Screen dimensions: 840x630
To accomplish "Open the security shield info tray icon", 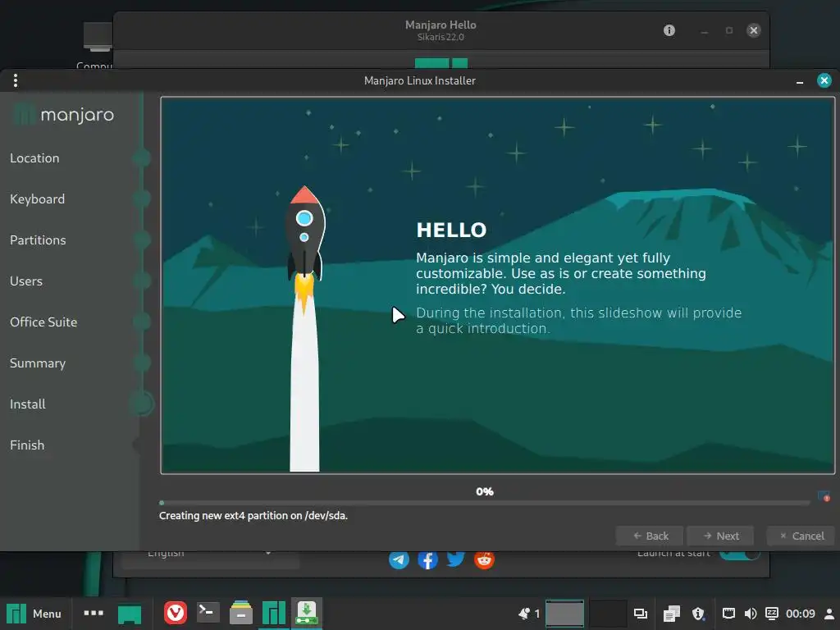I will click(698, 614).
